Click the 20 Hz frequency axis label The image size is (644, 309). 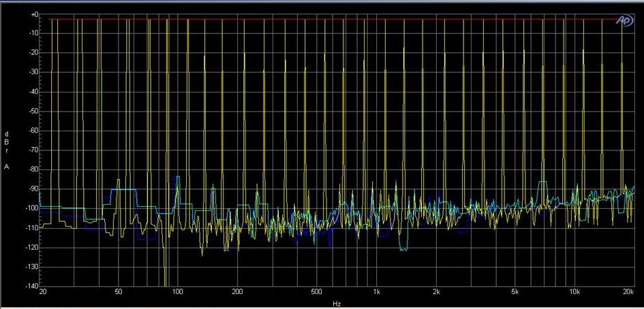point(42,292)
